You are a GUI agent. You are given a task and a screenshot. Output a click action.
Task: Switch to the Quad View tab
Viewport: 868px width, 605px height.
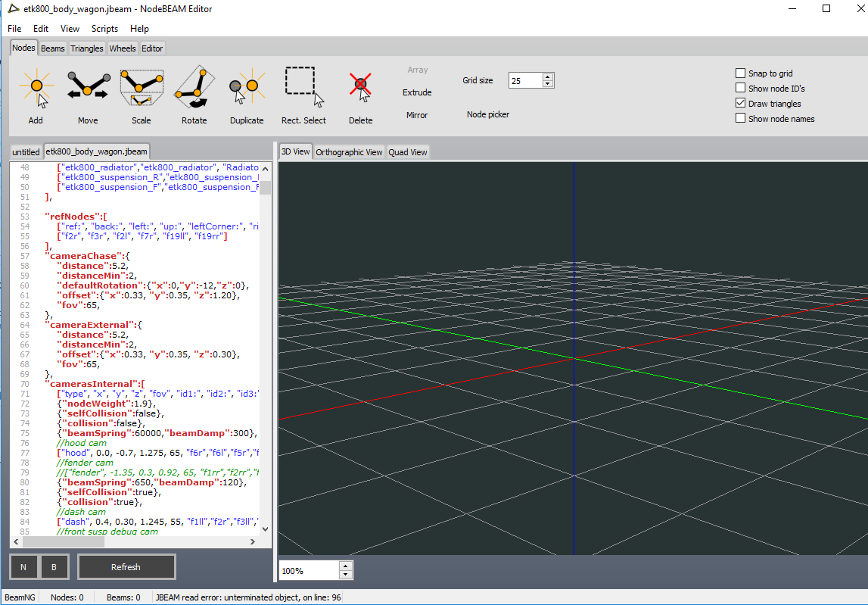(408, 151)
